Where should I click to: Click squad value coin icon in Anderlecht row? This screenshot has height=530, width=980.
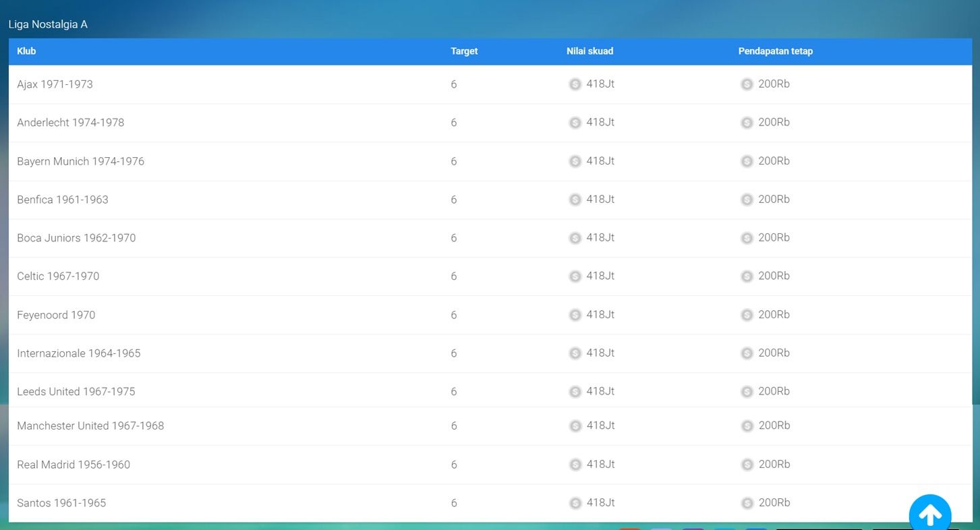tap(575, 123)
